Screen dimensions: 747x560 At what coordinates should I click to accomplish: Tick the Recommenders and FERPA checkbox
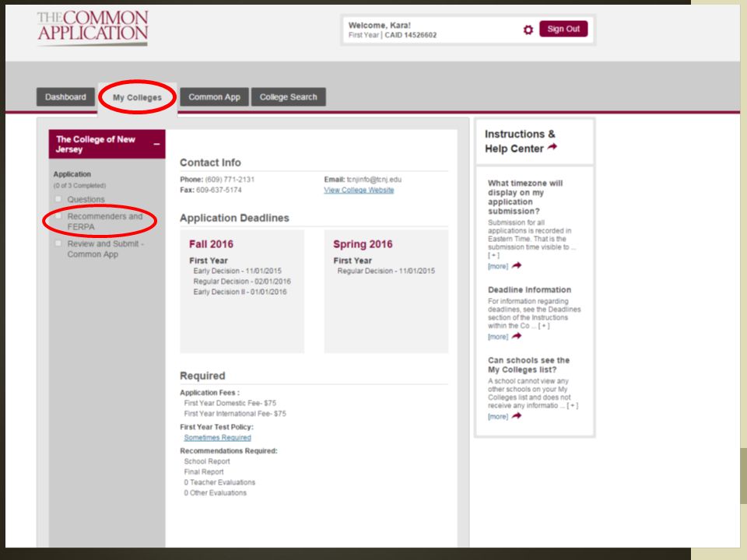[58, 216]
